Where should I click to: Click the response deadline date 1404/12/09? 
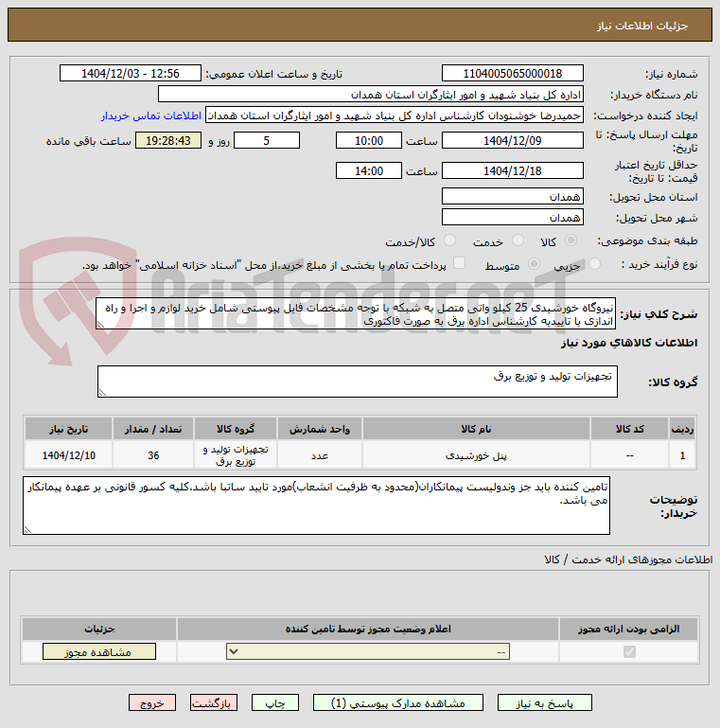click(513, 140)
